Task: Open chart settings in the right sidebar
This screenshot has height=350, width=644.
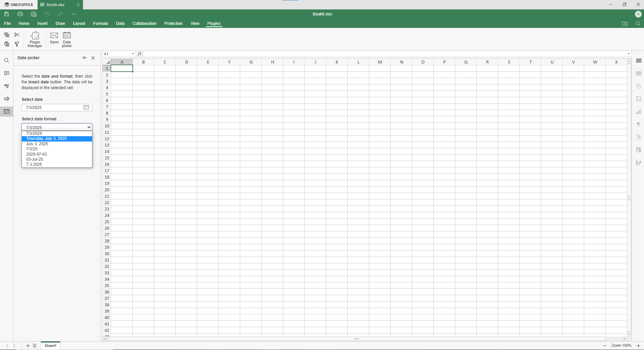Action: pyautogui.click(x=639, y=111)
